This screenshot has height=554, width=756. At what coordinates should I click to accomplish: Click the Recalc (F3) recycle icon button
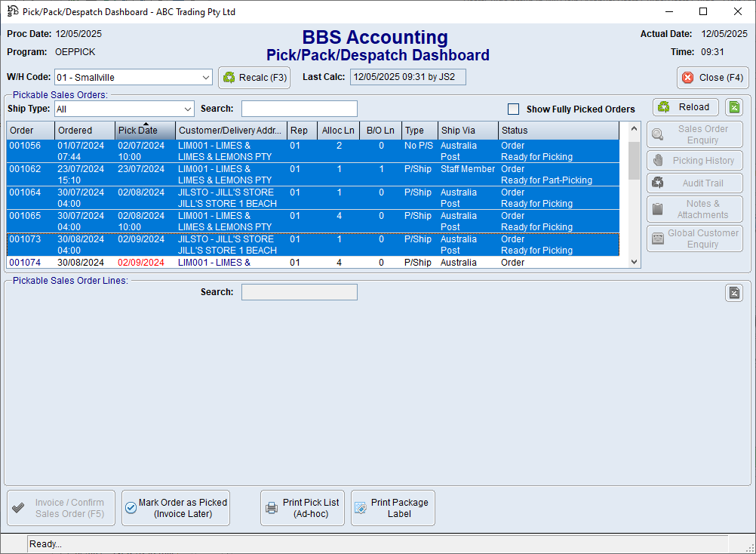[x=254, y=77]
